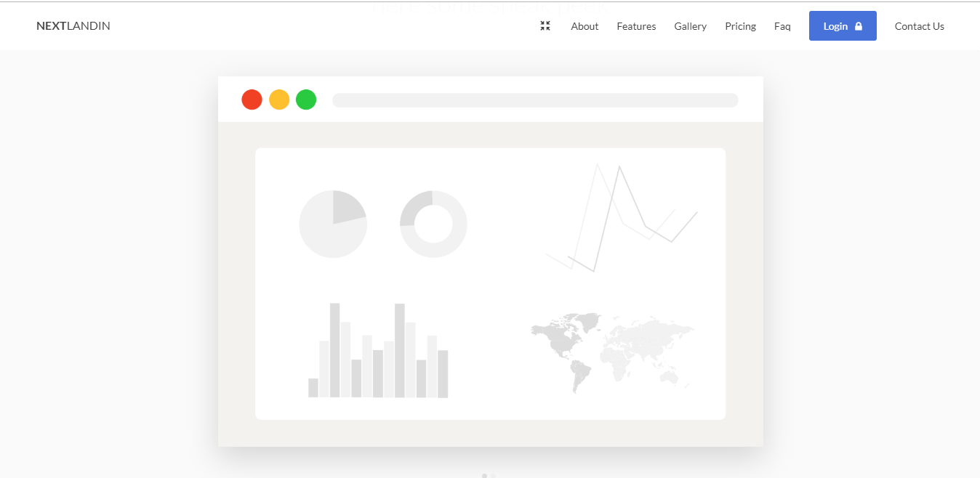Click the bar chart illustration

(378, 352)
